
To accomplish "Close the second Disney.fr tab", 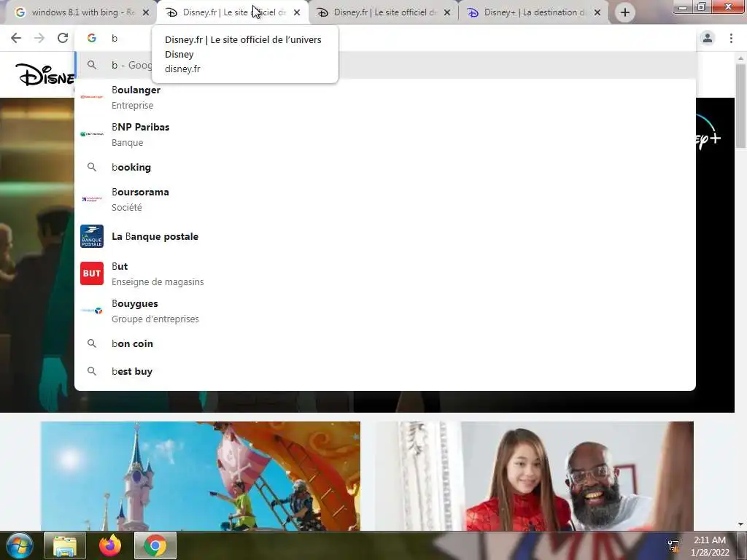I will [x=447, y=12].
